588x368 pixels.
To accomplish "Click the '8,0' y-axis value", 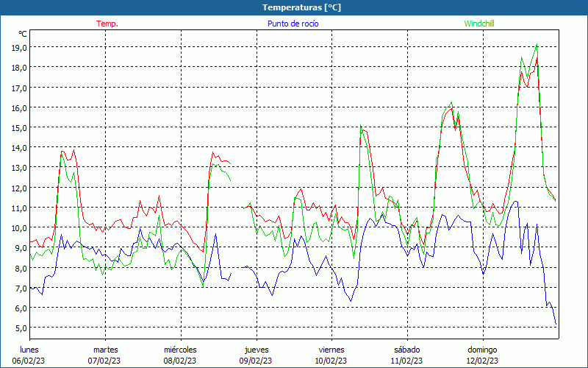I will (21, 268).
